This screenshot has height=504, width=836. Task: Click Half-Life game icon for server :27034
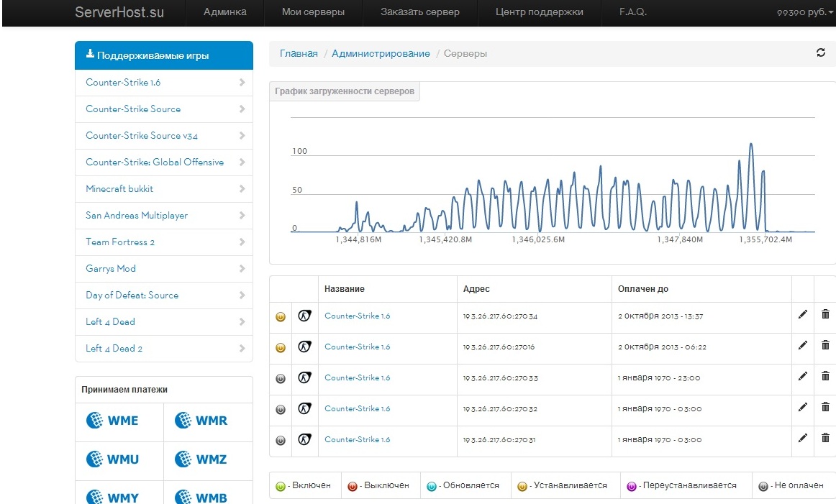304,316
